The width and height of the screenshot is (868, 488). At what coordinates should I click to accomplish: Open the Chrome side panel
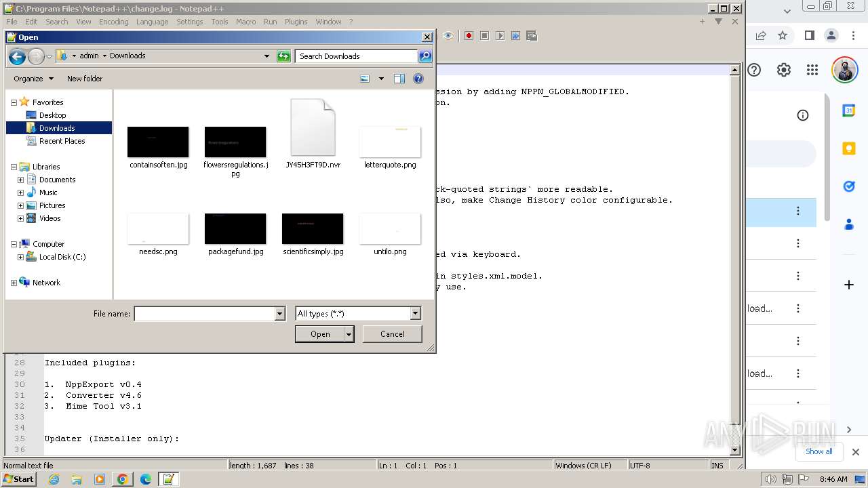pyautogui.click(x=809, y=35)
